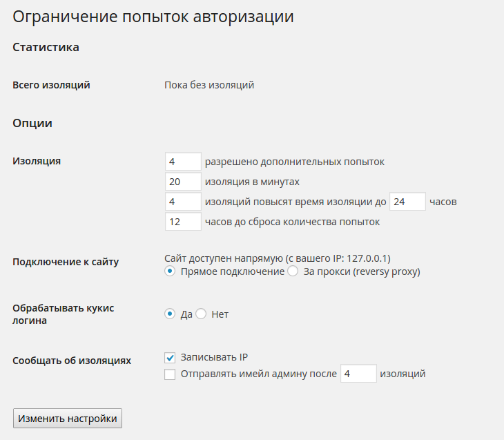Enable 'Отправлять имейл админу после' checkbox
This screenshot has height=440, width=504.
[170, 374]
